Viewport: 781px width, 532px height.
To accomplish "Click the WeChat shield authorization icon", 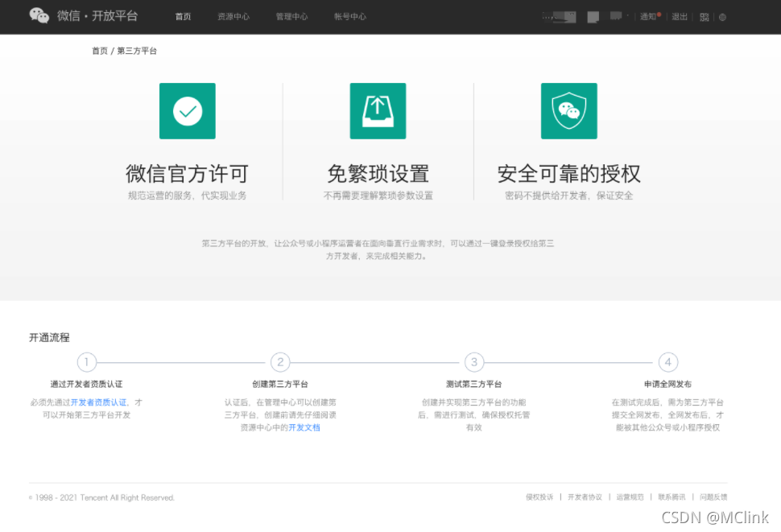I will tap(568, 111).
